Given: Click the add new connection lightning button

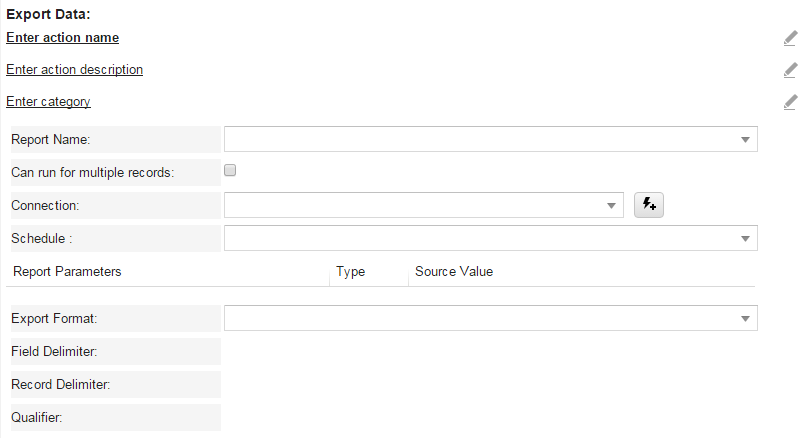Looking at the screenshot, I should tap(650, 205).
